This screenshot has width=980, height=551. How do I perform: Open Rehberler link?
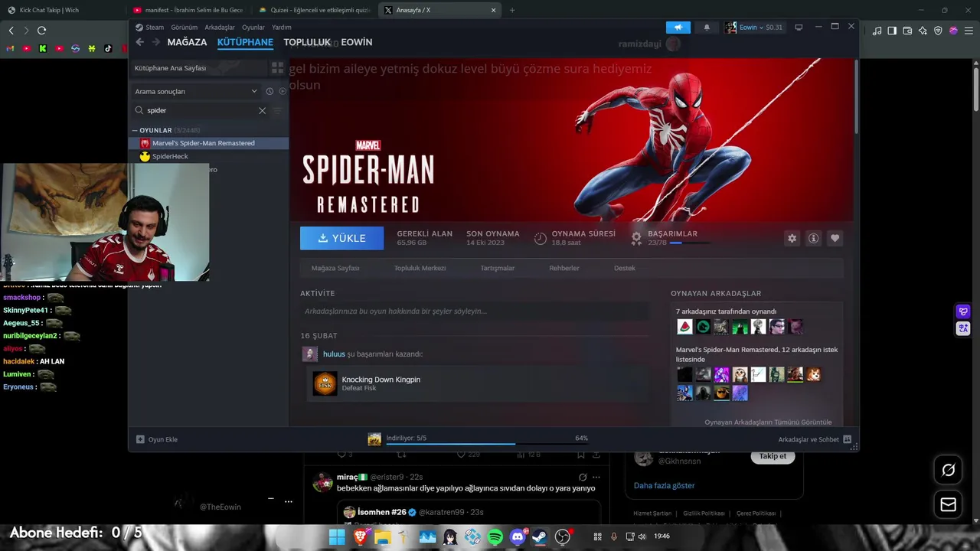(x=564, y=268)
